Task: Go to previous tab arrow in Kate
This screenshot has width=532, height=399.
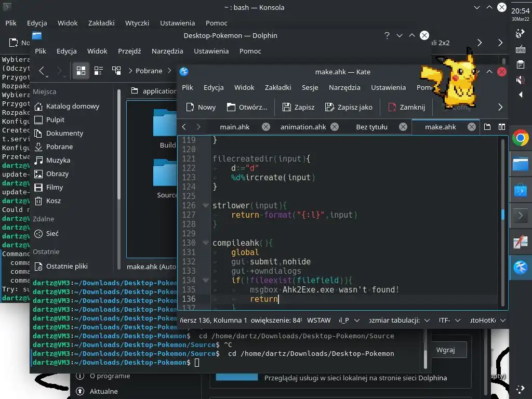Action: (x=184, y=127)
